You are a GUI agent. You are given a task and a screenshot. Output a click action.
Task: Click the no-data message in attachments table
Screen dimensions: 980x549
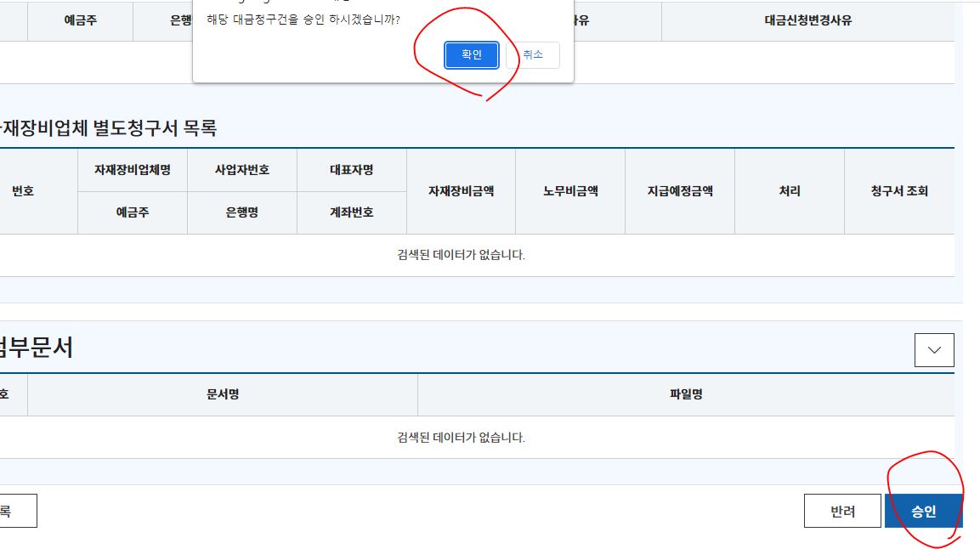tap(461, 437)
